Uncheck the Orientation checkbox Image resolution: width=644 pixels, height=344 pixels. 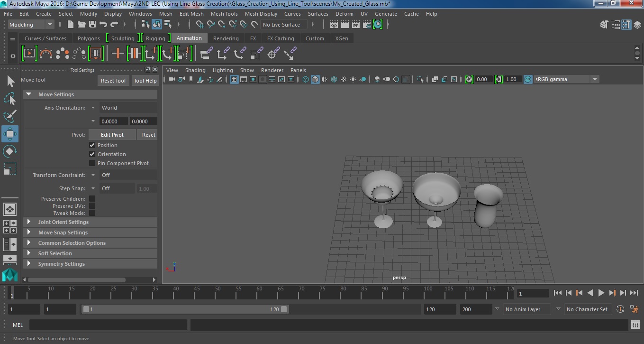(92, 154)
